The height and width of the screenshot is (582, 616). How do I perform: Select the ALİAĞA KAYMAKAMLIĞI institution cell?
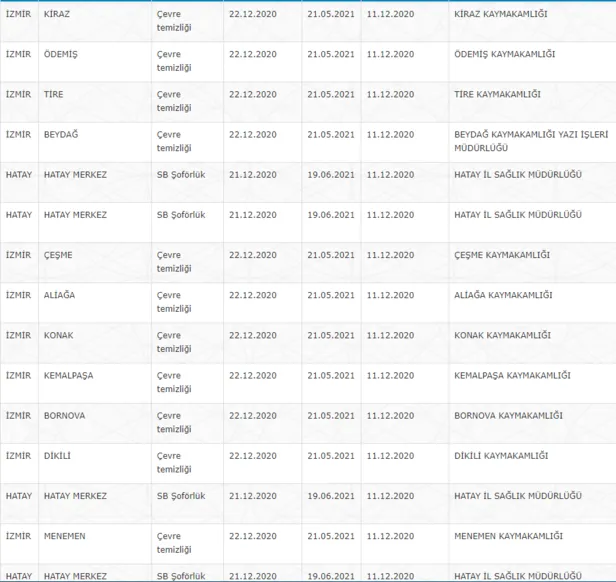click(x=502, y=295)
